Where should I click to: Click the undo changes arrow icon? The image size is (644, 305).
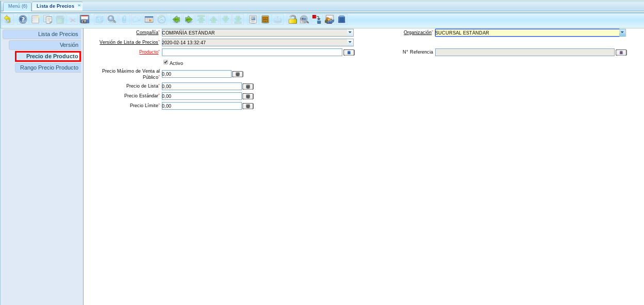click(7, 20)
